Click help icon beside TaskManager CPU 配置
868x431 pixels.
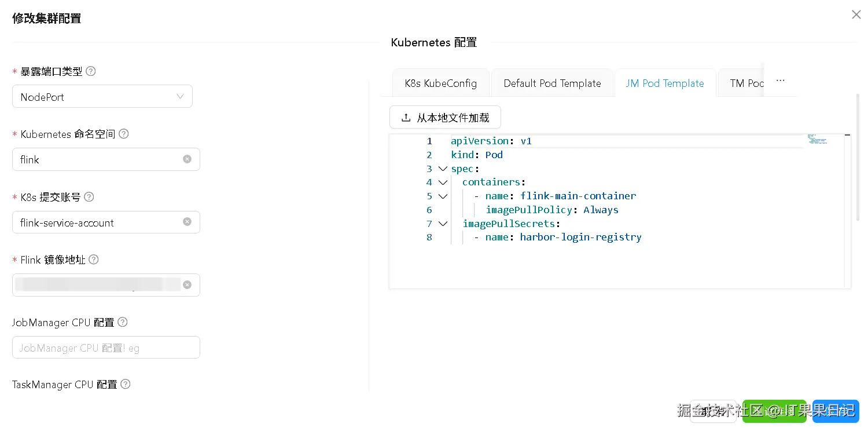click(x=125, y=384)
